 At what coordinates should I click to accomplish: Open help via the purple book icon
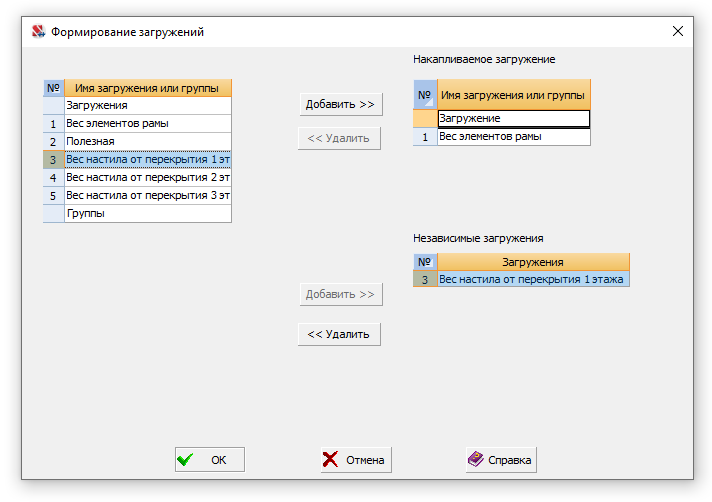coord(475,459)
